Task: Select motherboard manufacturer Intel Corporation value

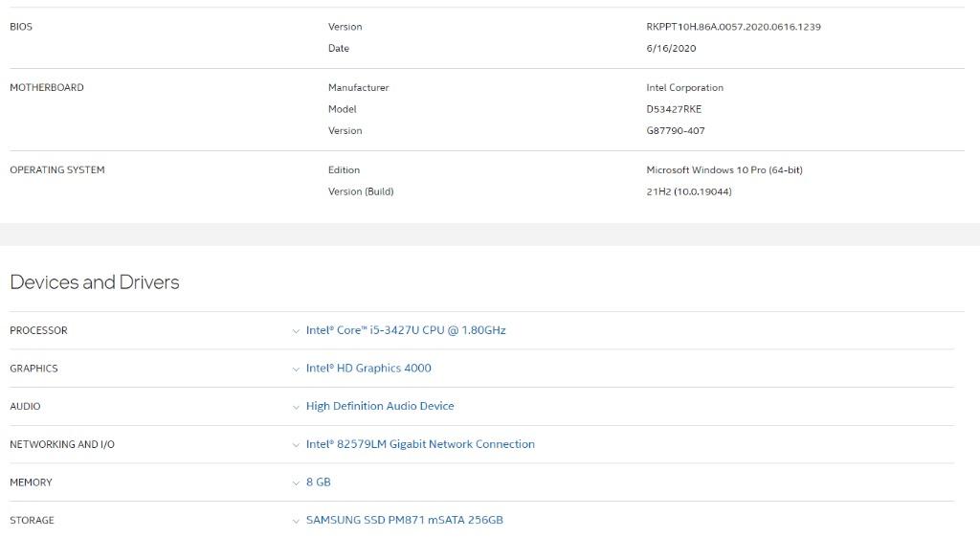Action: click(x=684, y=87)
